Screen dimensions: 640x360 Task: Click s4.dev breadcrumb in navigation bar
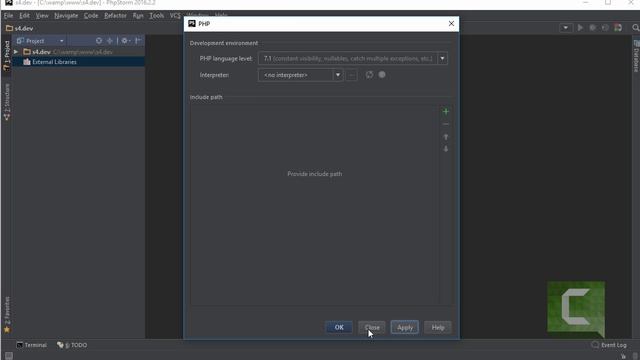20,28
